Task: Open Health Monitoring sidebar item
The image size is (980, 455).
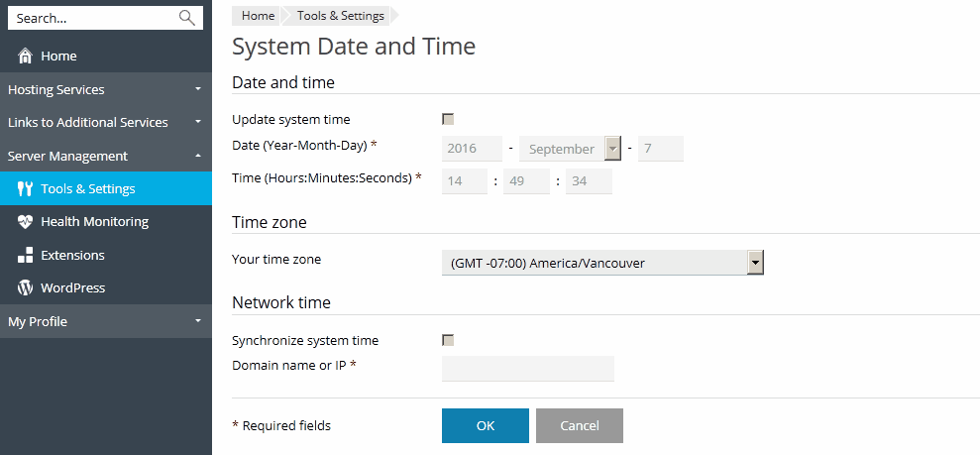Action: pos(106,222)
